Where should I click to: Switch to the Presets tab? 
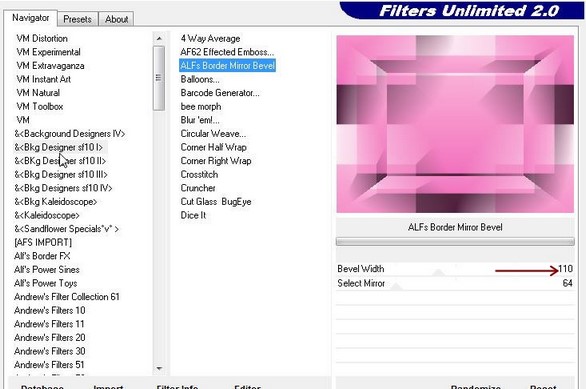point(77,19)
